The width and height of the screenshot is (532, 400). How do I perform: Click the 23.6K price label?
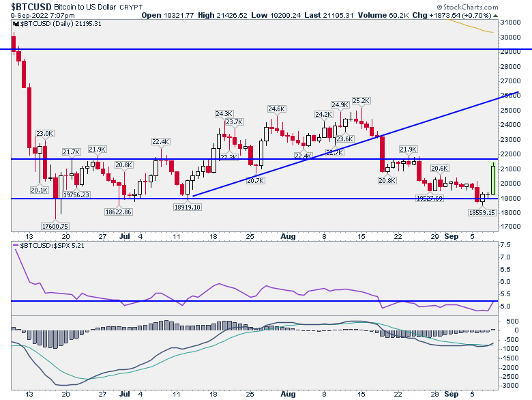[345, 139]
